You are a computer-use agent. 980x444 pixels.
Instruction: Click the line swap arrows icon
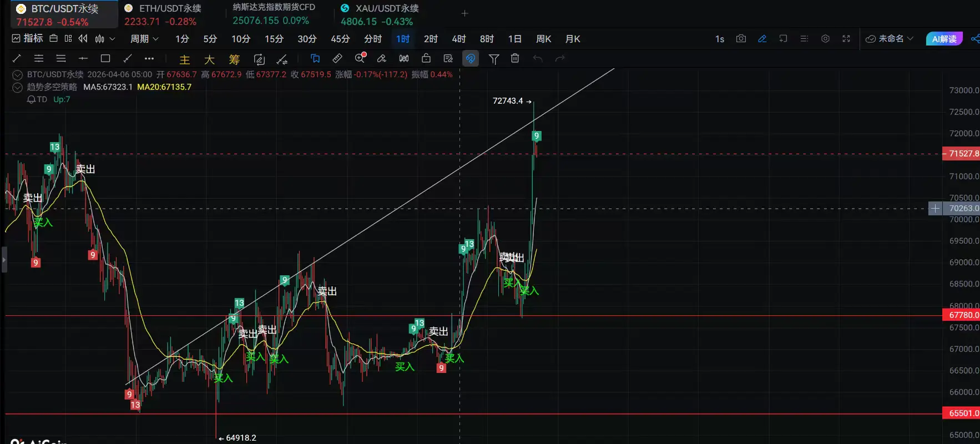pos(282,59)
